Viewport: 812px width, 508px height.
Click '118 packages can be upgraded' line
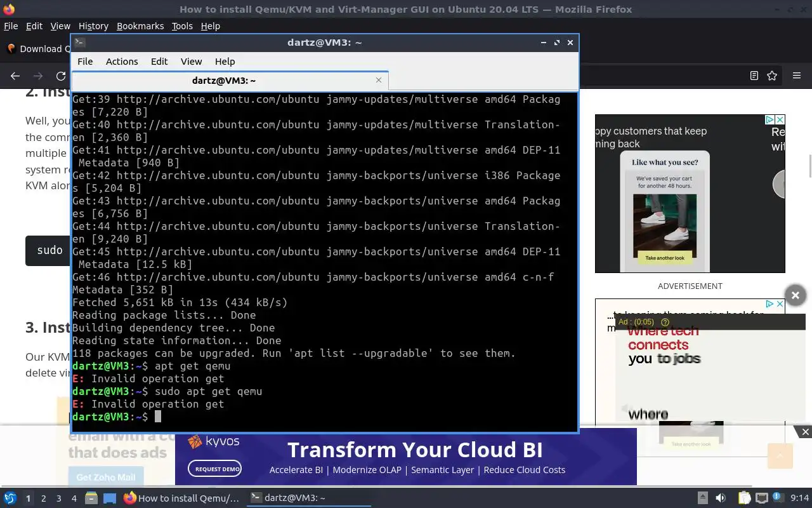point(294,353)
